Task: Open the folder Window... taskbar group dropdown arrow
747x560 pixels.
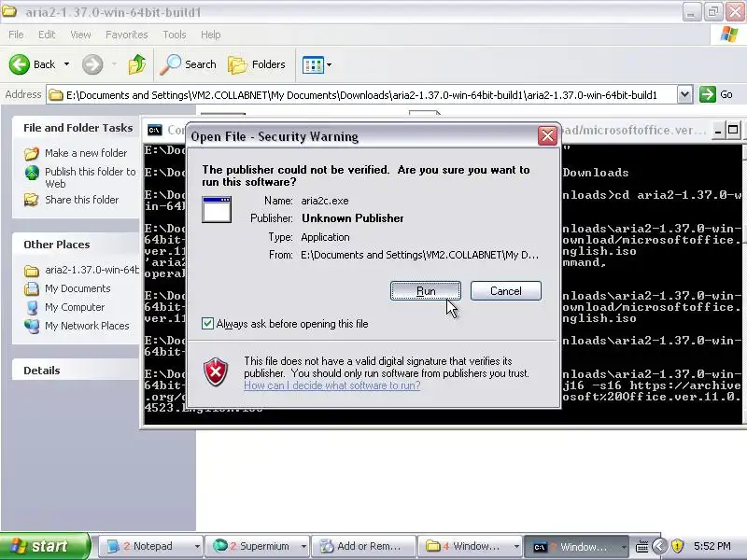Action: coord(516,546)
